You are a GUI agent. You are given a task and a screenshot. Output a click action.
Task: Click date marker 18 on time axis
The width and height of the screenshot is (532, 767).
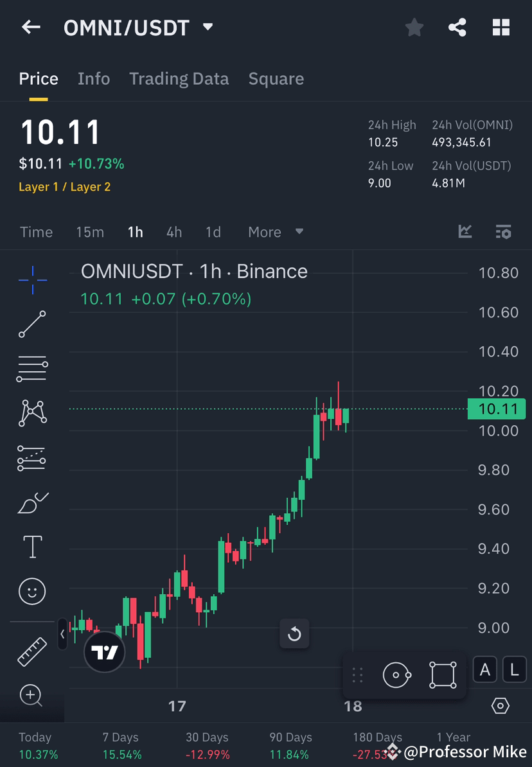tap(353, 707)
